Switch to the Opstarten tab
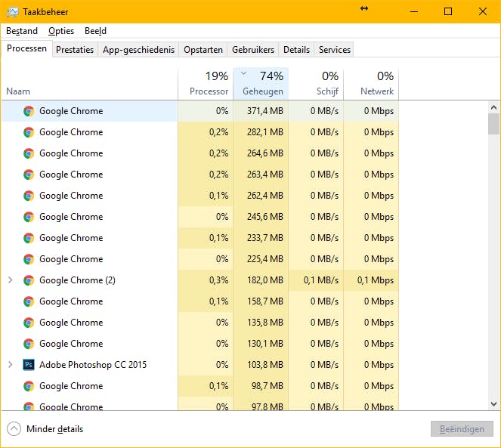This screenshot has height=448, width=501. pos(203,50)
